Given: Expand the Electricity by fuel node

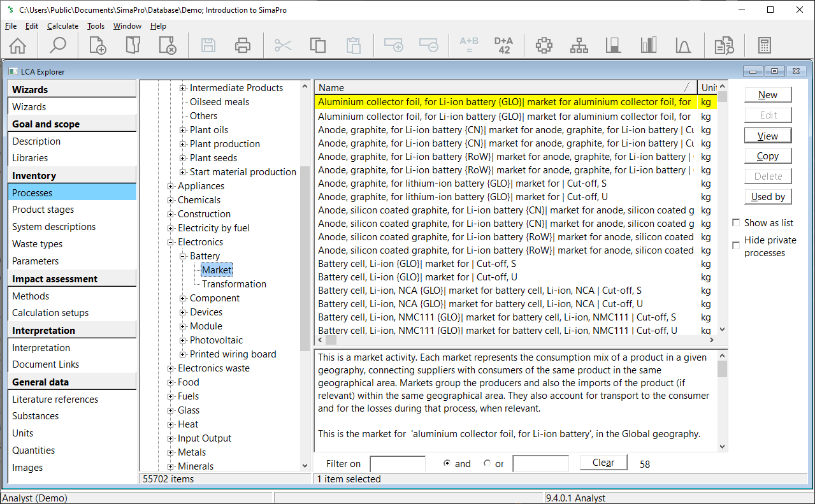Looking at the screenshot, I should click(171, 228).
